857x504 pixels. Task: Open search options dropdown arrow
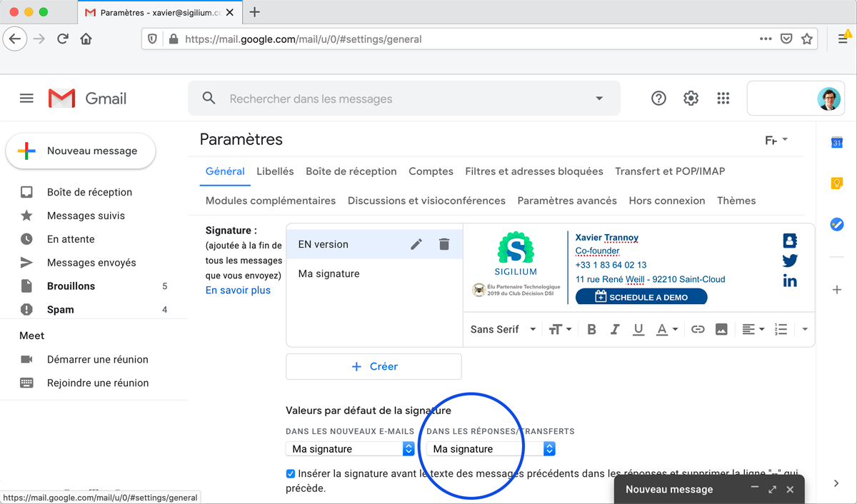coord(599,99)
